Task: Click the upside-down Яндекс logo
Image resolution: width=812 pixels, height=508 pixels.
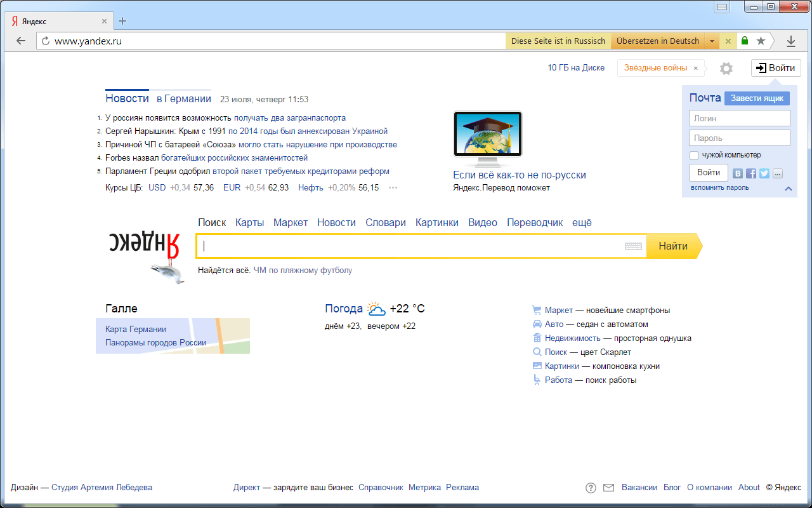Action: coord(144,246)
